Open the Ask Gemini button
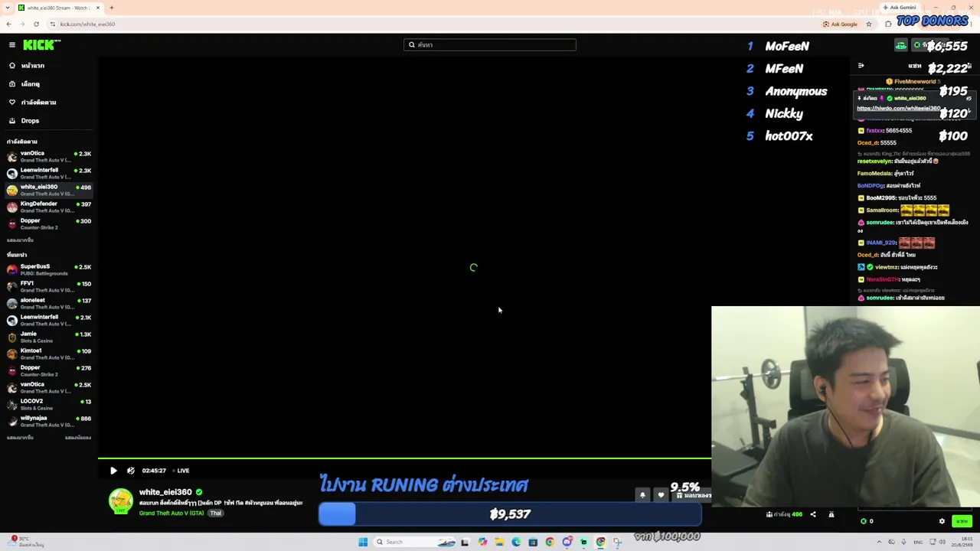Viewport: 980px width, 551px height. 900,8
